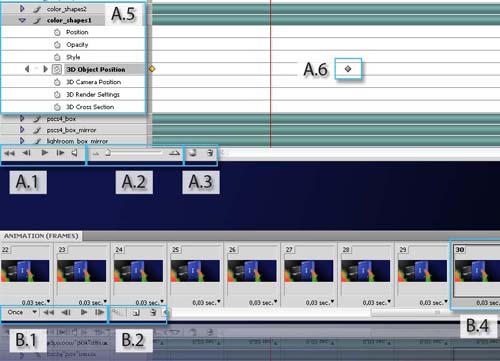Select frame 23 thumbnail

coord(82,271)
